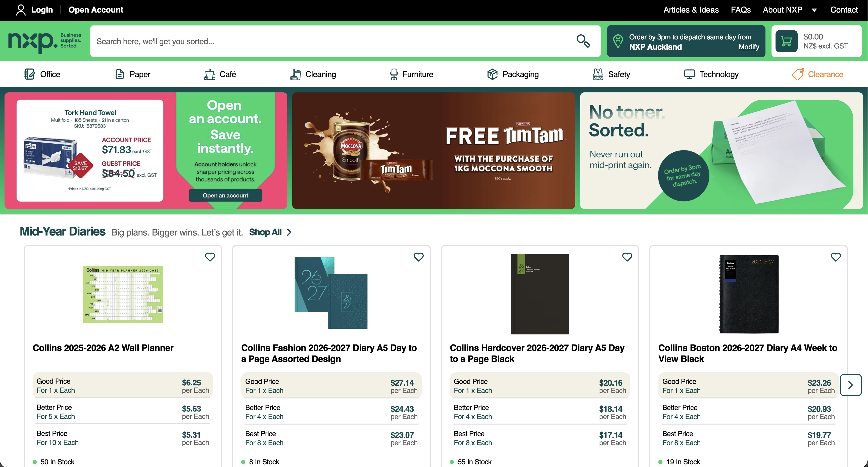This screenshot has height=467, width=868.
Task: Click the Open an account banner button
Action: pyautogui.click(x=225, y=195)
